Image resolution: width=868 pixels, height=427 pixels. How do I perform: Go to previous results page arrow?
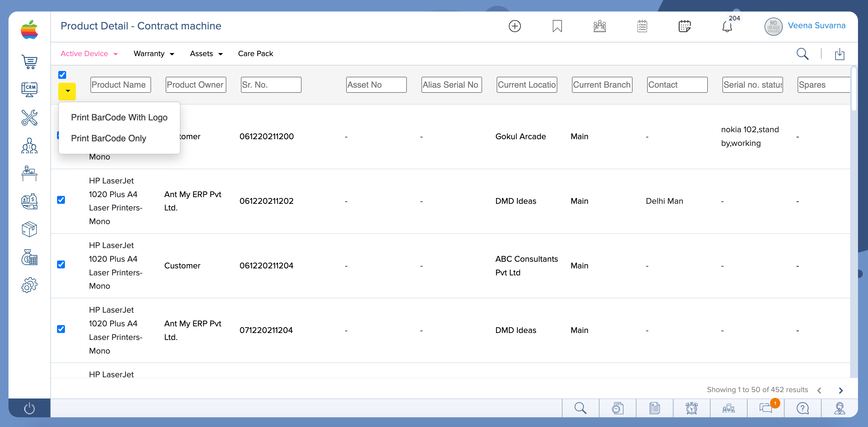point(819,390)
